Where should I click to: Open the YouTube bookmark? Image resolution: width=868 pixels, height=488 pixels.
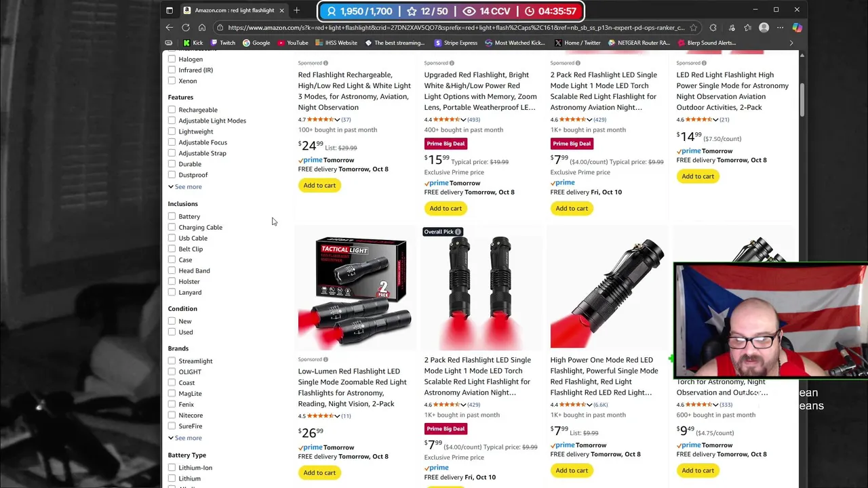pyautogui.click(x=293, y=43)
